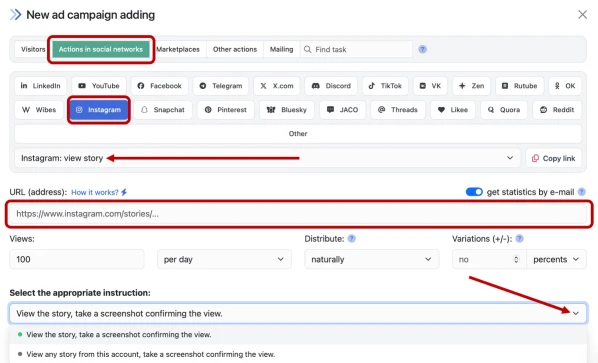This screenshot has height=363, width=598.
Task: Open help icon next to Distribute
Action: pyautogui.click(x=352, y=239)
